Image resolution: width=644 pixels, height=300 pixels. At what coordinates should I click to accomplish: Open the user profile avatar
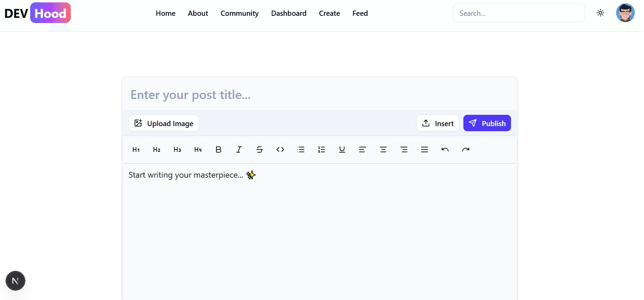(x=625, y=13)
